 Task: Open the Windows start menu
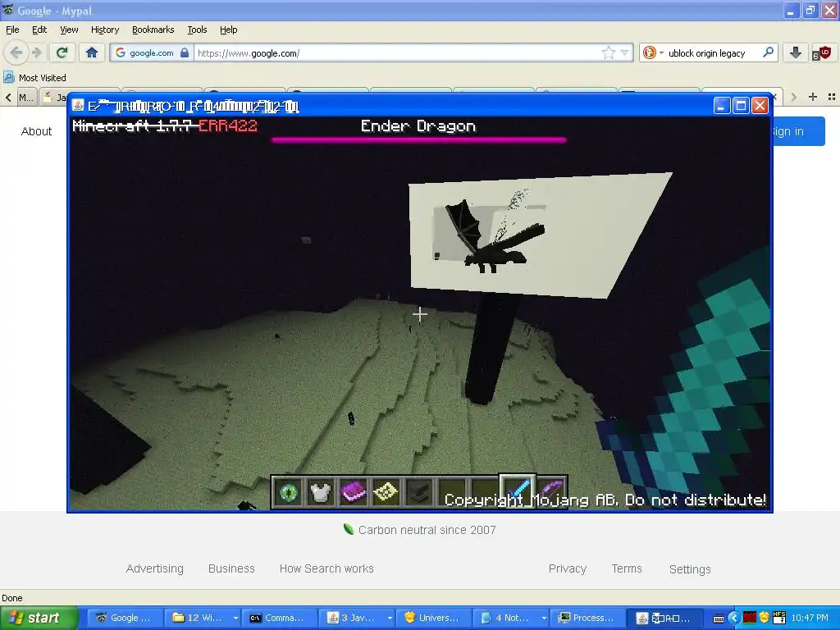pos(39,618)
